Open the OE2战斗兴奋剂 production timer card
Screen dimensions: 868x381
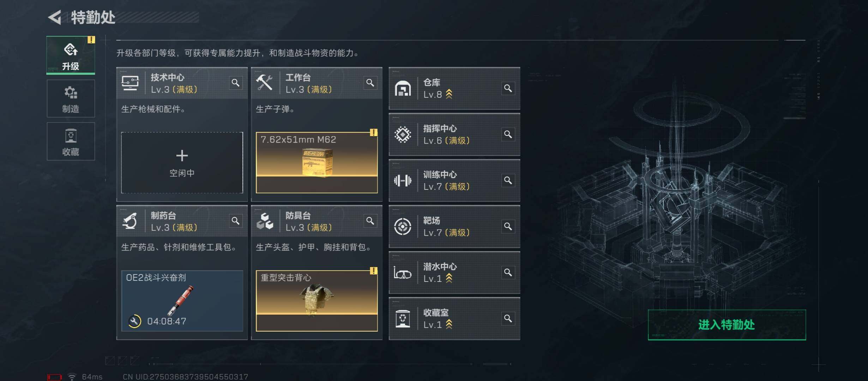click(x=182, y=301)
